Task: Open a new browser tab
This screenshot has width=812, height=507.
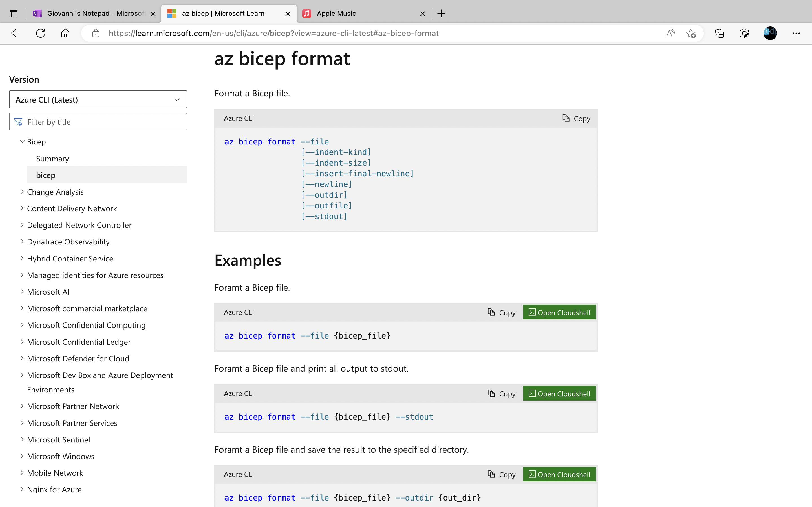Action: [x=441, y=14]
